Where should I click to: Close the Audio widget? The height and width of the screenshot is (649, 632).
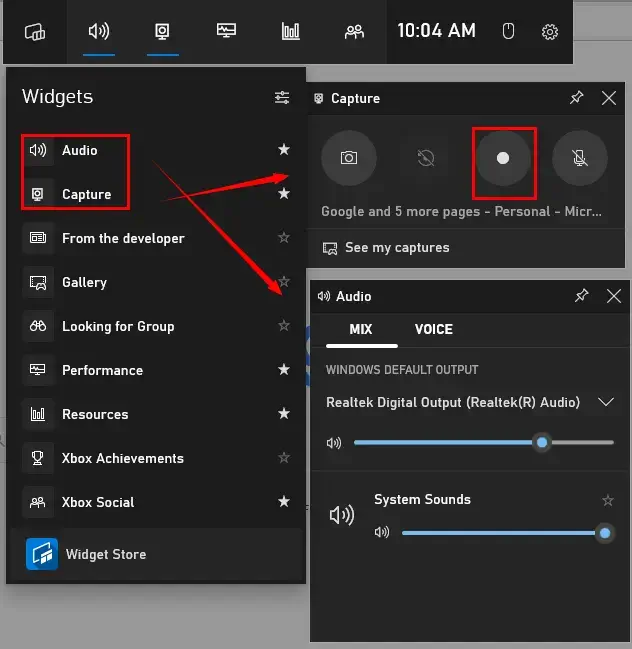[x=613, y=296]
